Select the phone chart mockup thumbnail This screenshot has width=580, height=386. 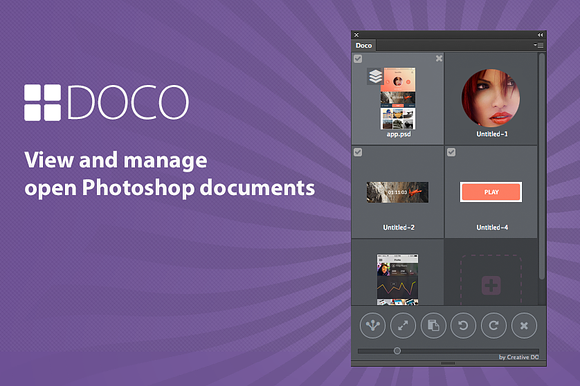397,279
